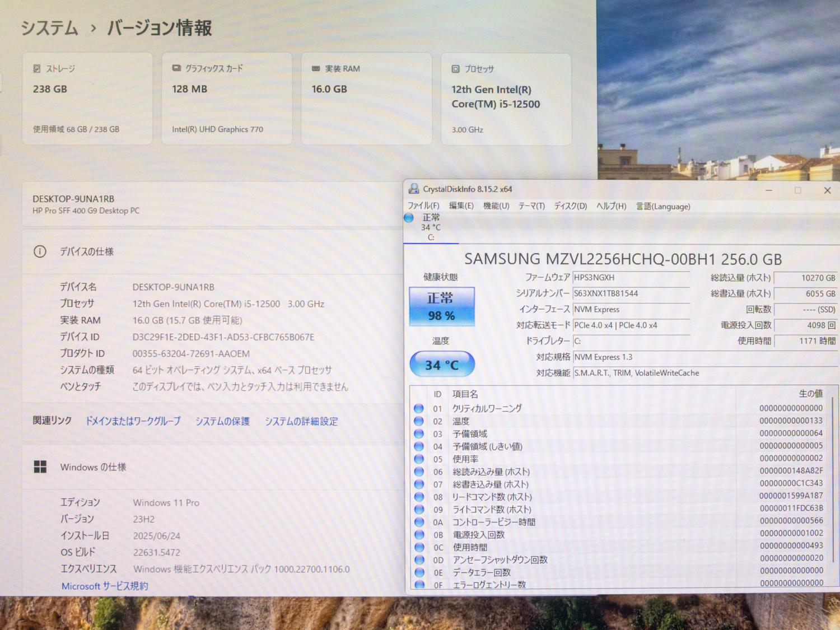
Task: Open the 実装 RAM 16.0 GB card
Action: tap(366, 99)
